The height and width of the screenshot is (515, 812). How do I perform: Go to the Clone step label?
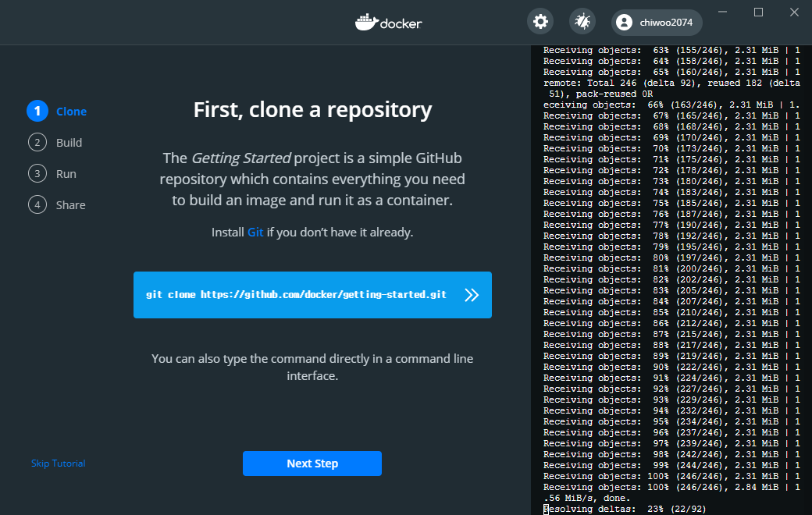pos(72,112)
